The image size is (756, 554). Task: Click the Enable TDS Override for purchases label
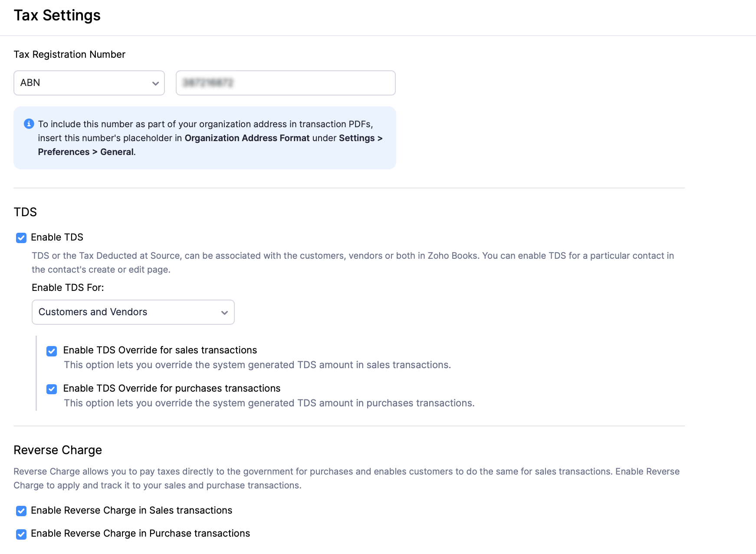click(x=172, y=388)
